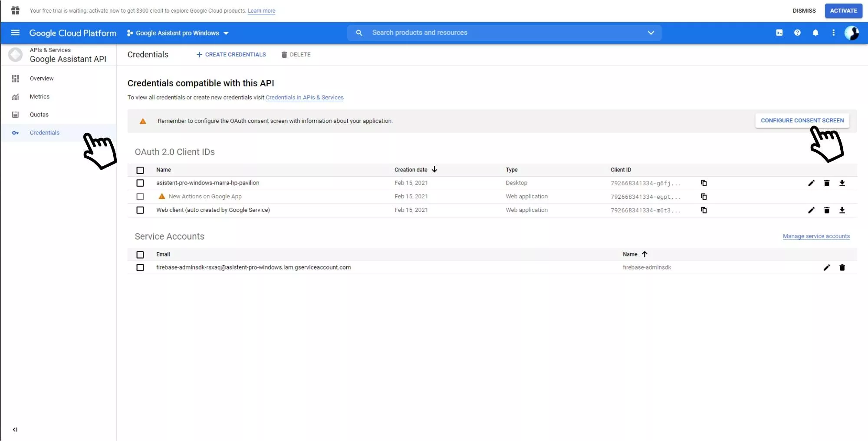Open New Actions on Google App entry
Viewport: 868px width, 441px height.
tap(205, 196)
